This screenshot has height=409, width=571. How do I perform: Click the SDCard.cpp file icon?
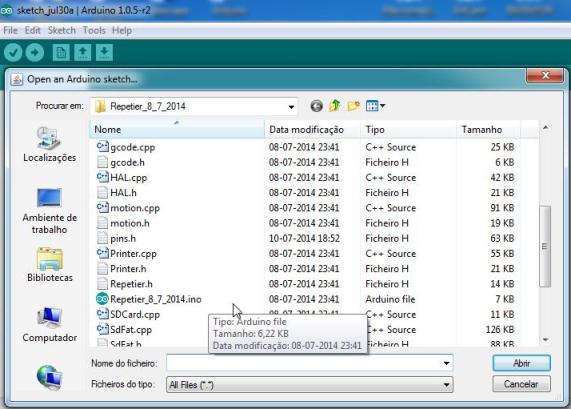pyautogui.click(x=102, y=314)
